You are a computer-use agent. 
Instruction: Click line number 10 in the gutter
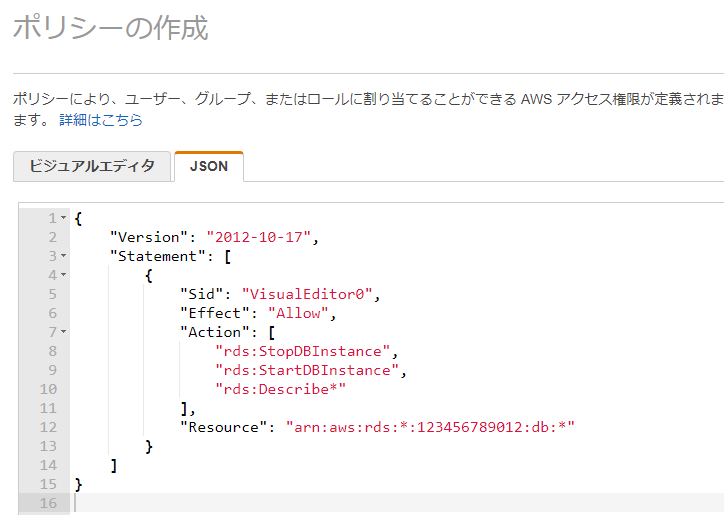[48, 389]
